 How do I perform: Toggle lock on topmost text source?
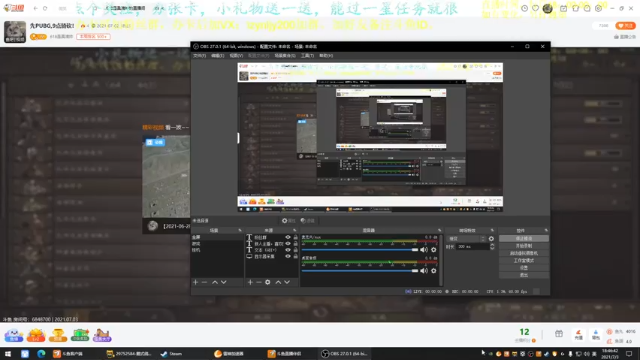(296, 237)
